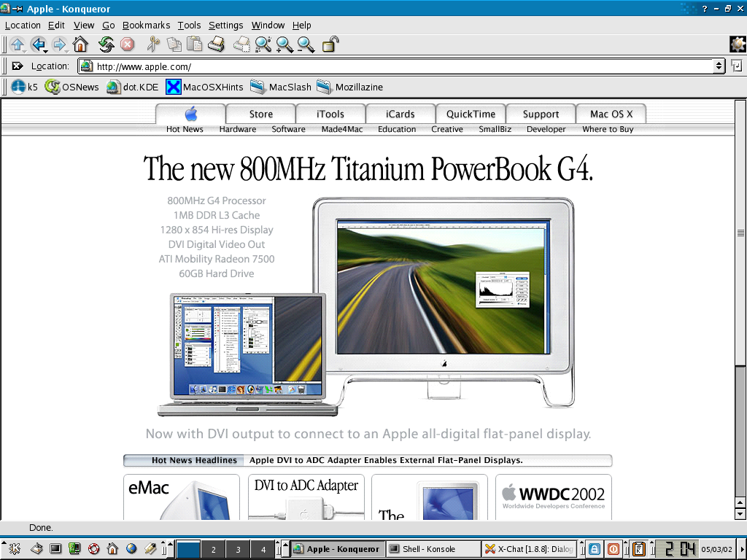
Task: Follow the Where to Buy link
Action: coord(608,129)
